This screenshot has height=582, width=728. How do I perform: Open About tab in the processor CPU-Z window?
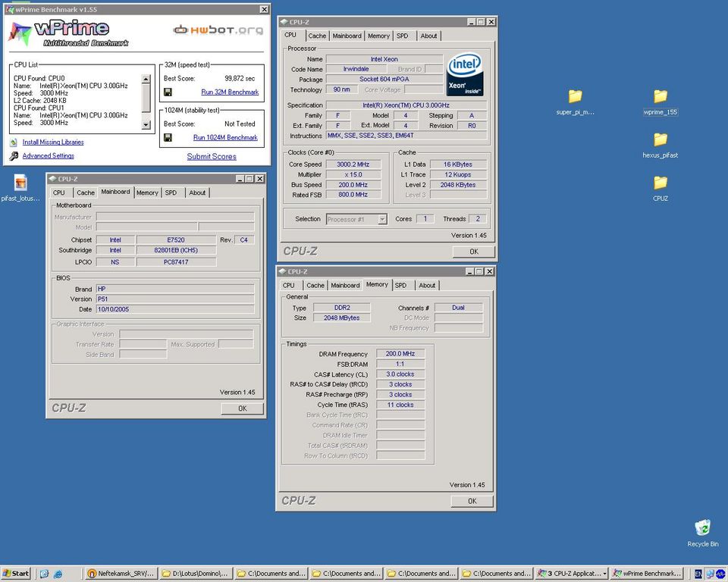[428, 36]
